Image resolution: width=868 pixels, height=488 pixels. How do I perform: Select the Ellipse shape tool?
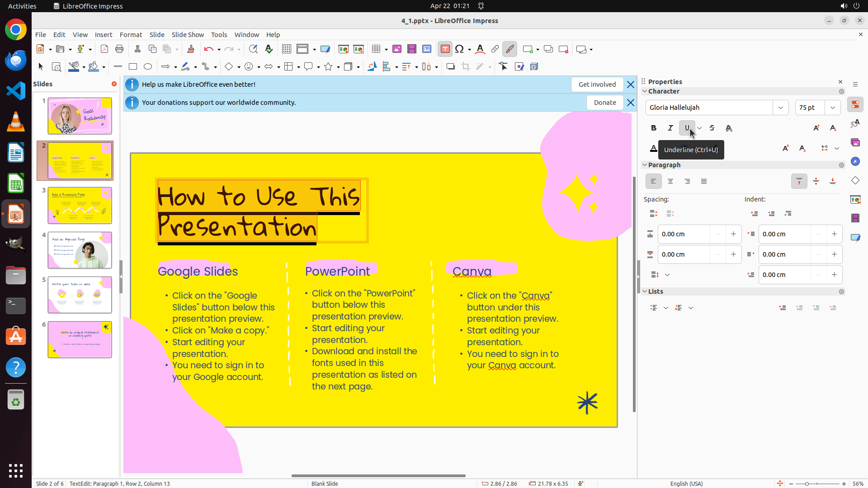pyautogui.click(x=148, y=66)
